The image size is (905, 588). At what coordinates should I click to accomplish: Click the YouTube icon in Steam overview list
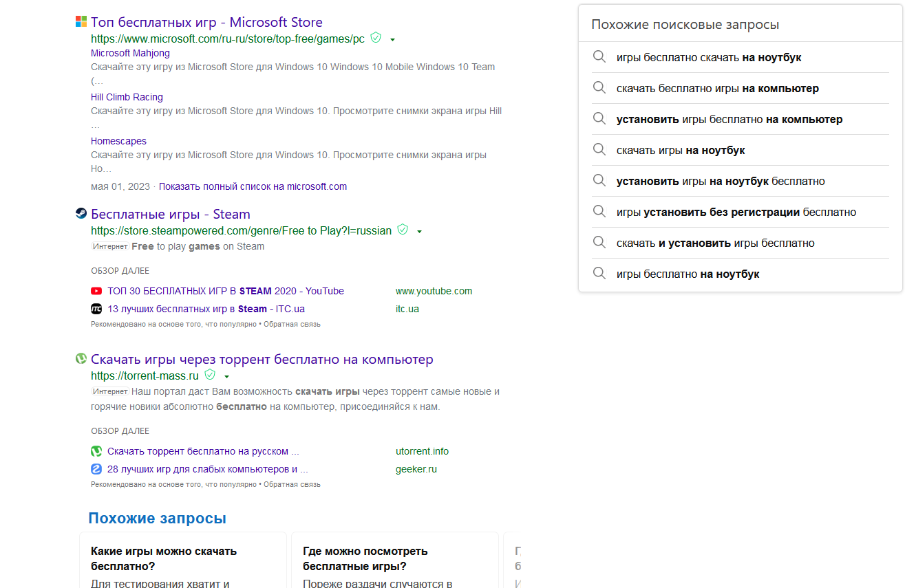click(x=96, y=291)
